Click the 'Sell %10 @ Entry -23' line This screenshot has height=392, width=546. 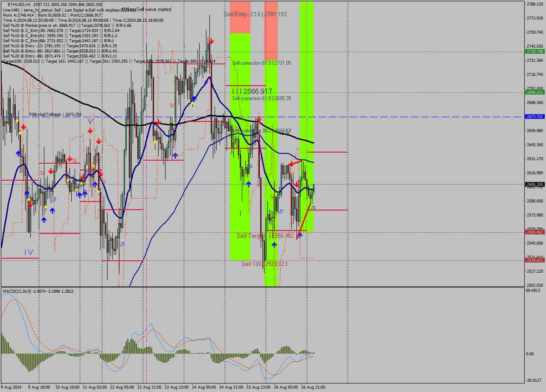[60, 46]
